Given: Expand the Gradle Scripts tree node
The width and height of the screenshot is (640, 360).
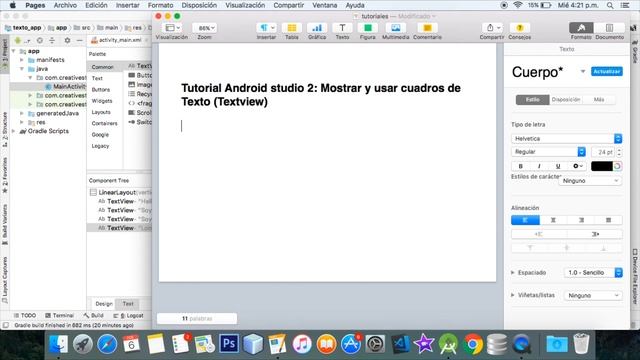Looking at the screenshot, I should pyautogui.click(x=14, y=131).
